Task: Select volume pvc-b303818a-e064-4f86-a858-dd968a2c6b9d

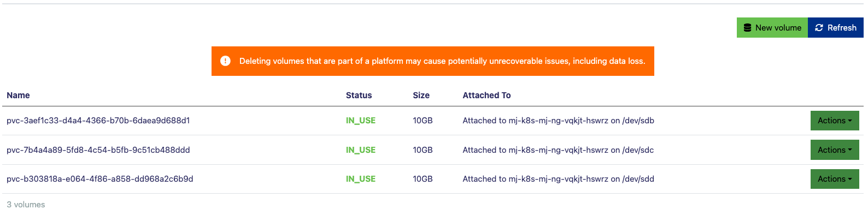Action: click(x=100, y=179)
